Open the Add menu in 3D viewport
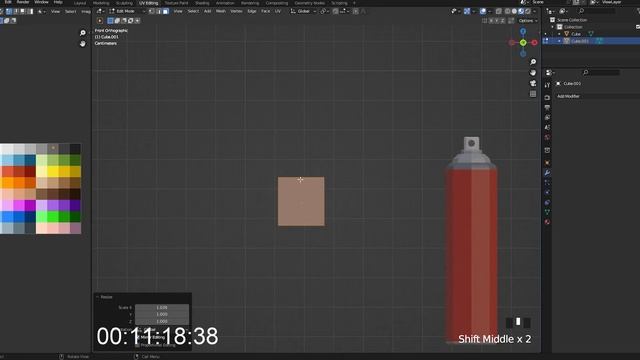The height and width of the screenshot is (360, 640). pyautogui.click(x=207, y=11)
